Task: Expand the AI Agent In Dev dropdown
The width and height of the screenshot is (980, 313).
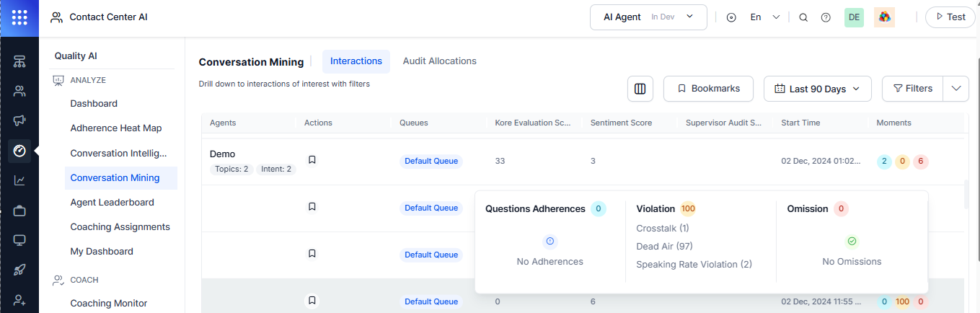Action: pos(648,17)
